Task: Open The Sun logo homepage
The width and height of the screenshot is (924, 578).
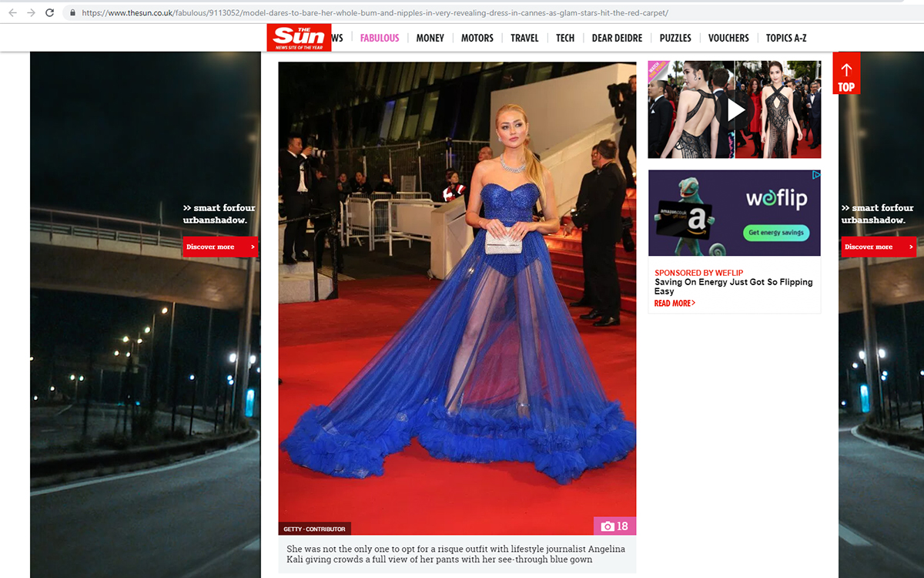Action: pos(299,37)
